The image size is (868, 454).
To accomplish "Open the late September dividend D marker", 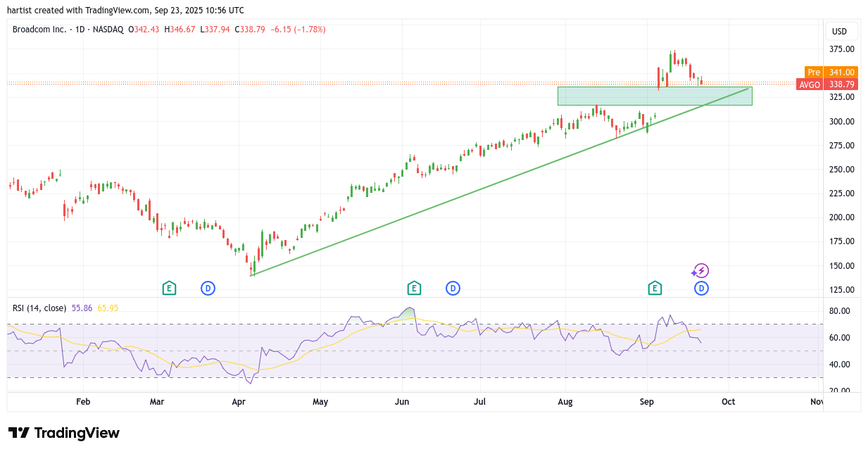I will [701, 288].
